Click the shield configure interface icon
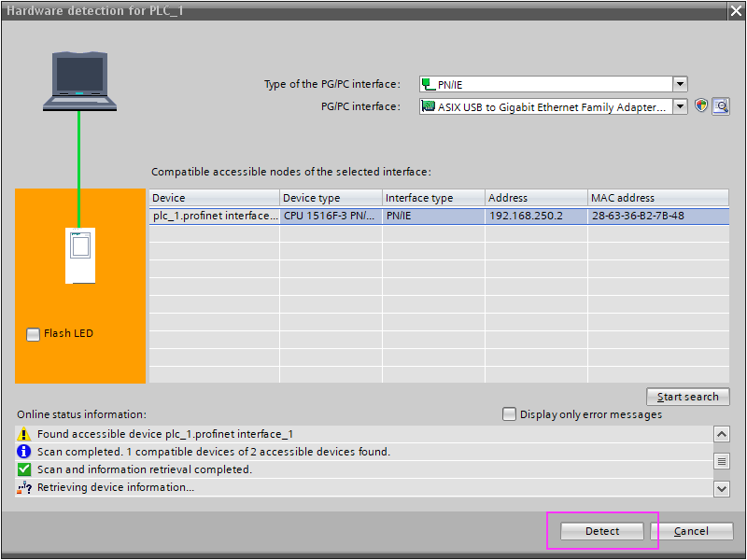 (701, 105)
